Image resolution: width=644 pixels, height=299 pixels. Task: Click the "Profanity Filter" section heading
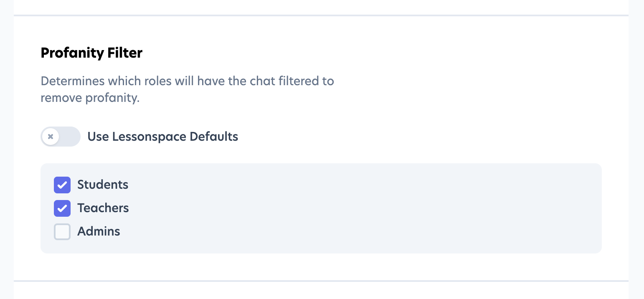pyautogui.click(x=91, y=53)
